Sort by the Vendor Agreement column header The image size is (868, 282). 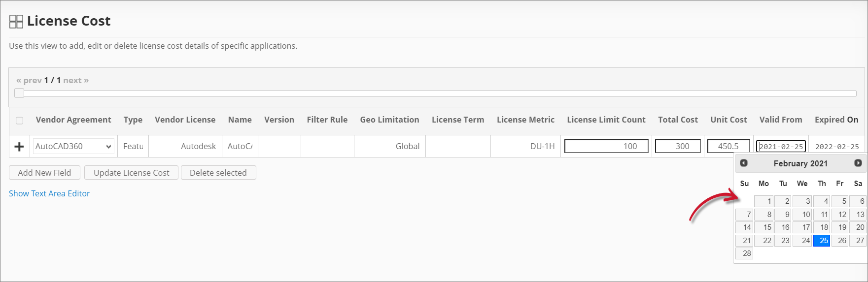coord(73,120)
